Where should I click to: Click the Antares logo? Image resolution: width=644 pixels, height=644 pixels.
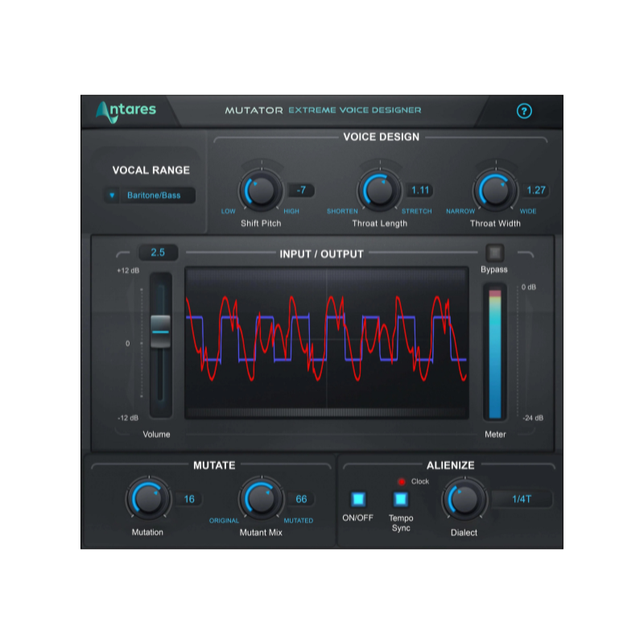click(x=127, y=110)
